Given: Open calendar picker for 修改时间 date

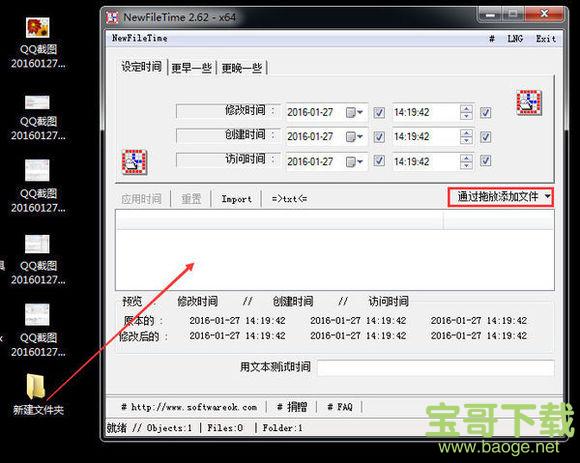Looking at the screenshot, I should click(x=354, y=112).
